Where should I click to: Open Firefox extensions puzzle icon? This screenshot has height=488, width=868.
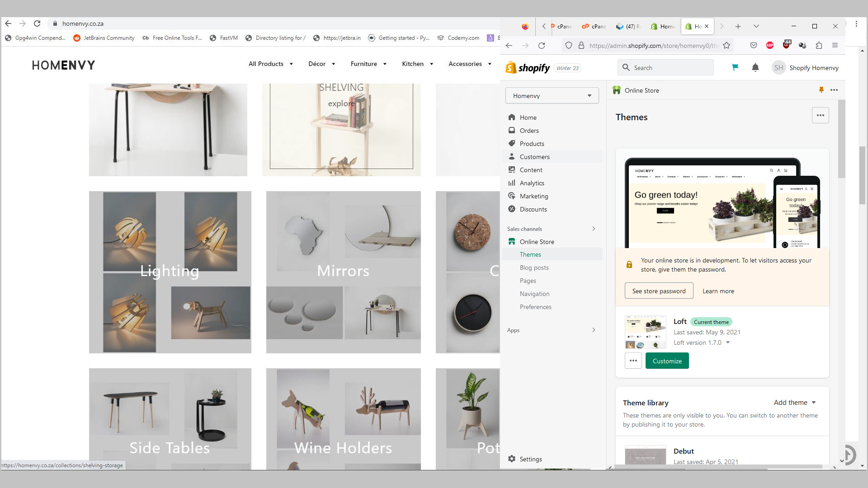[819, 45]
